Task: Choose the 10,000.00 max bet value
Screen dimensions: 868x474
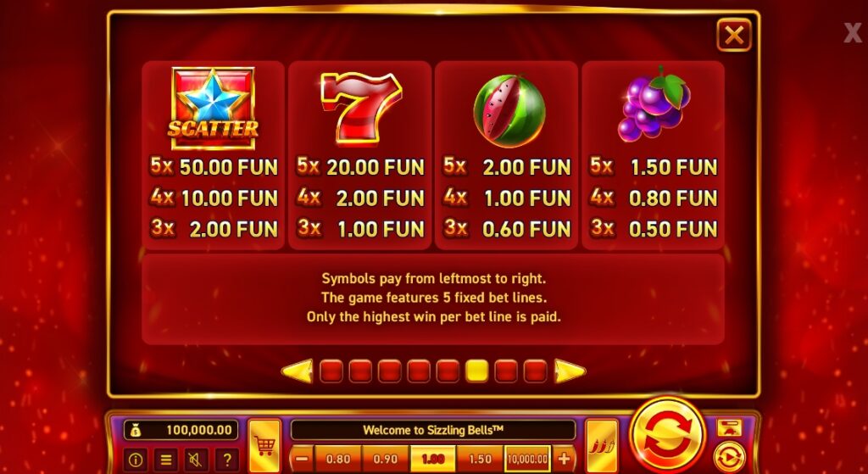Action: pos(527,459)
